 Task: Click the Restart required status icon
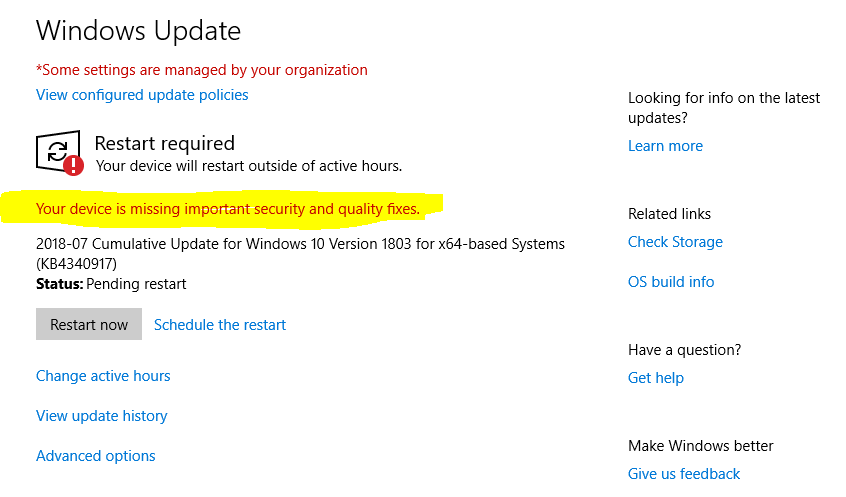click(59, 153)
